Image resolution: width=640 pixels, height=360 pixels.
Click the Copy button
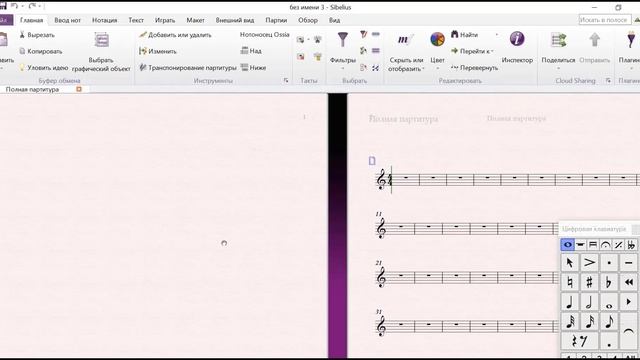point(40,51)
